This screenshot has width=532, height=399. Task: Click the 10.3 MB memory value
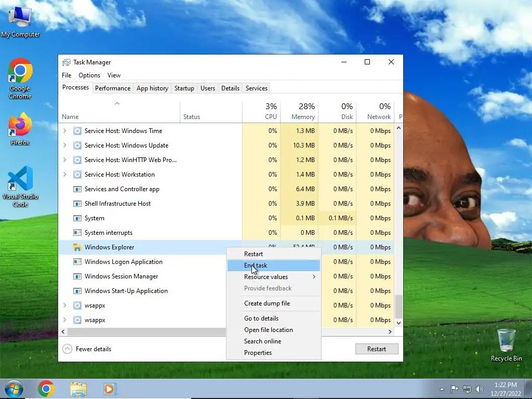303,145
